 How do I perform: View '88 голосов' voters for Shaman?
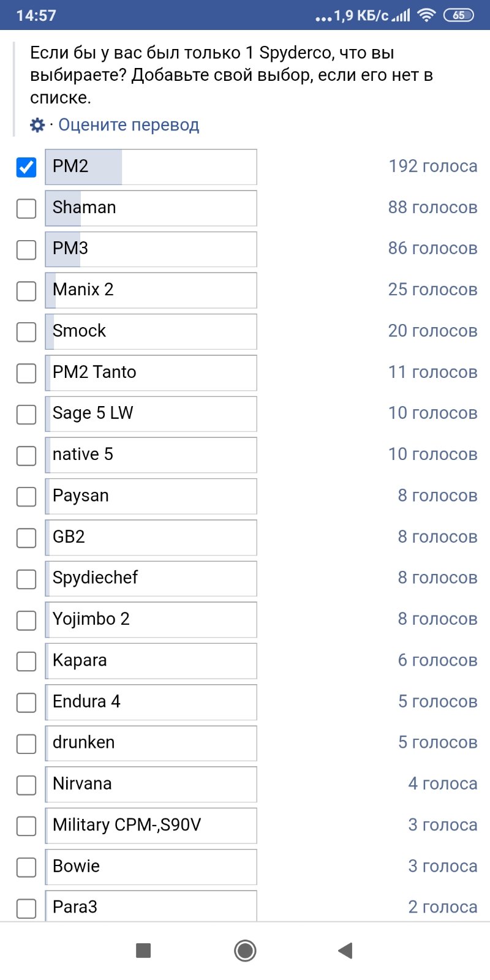click(x=432, y=208)
